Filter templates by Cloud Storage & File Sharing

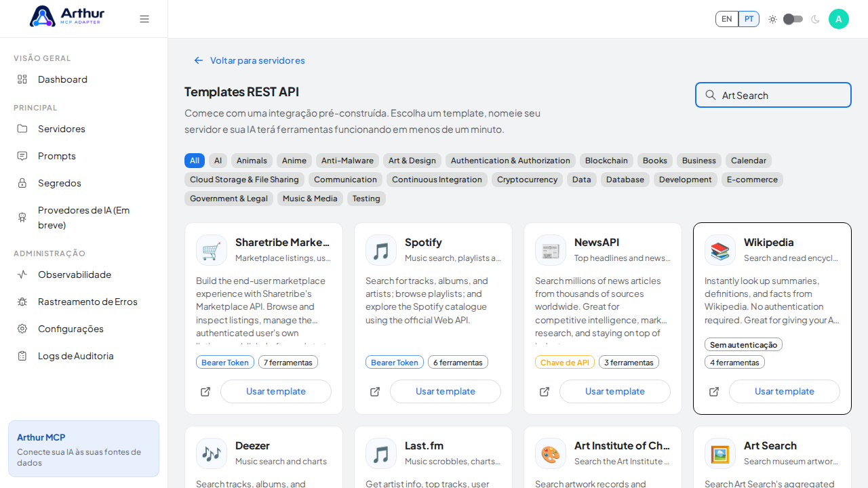244,180
